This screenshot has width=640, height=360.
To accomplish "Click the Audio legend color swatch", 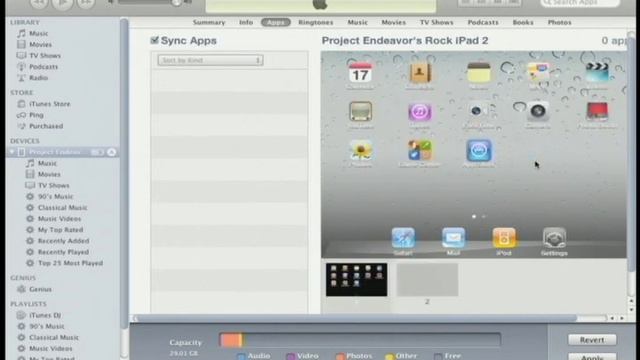I will (x=241, y=357).
